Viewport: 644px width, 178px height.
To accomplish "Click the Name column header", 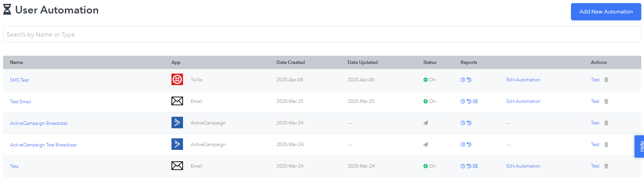I will (x=17, y=62).
